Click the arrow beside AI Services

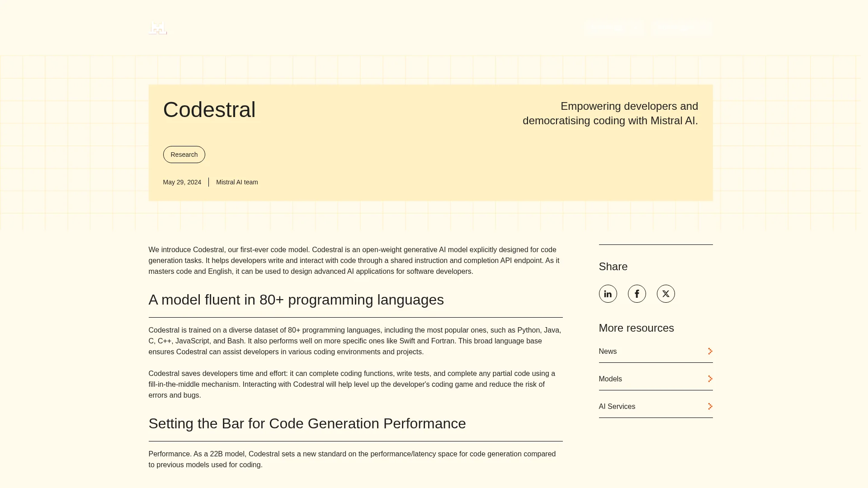tap(710, 406)
